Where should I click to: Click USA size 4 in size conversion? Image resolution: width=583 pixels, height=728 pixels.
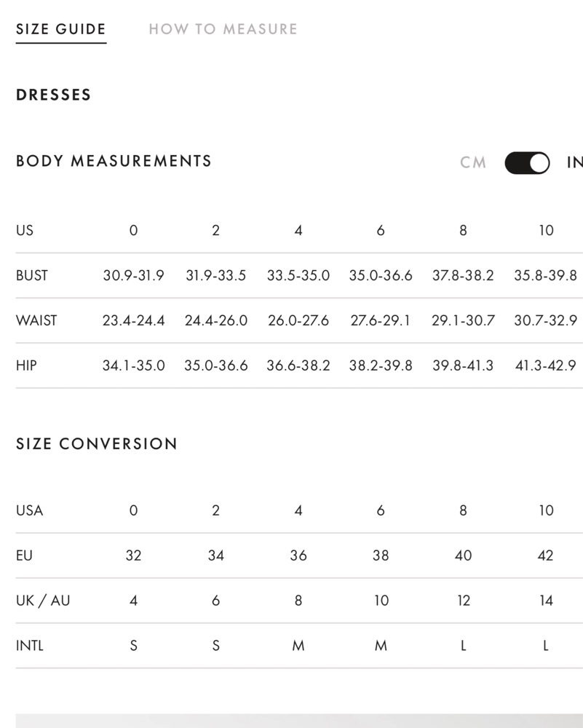(x=298, y=510)
